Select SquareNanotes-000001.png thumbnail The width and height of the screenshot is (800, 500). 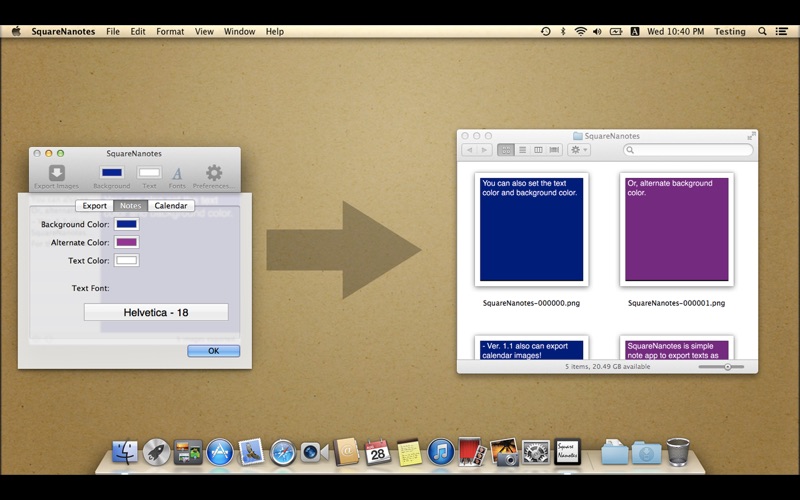(677, 230)
